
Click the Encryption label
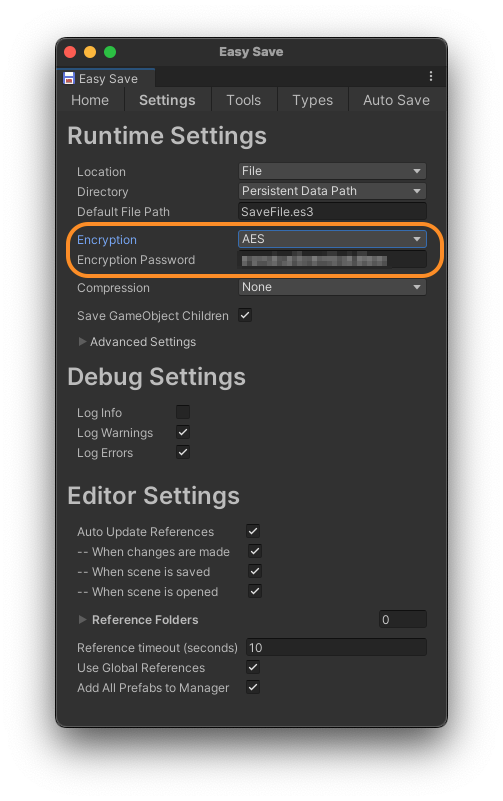pos(107,240)
